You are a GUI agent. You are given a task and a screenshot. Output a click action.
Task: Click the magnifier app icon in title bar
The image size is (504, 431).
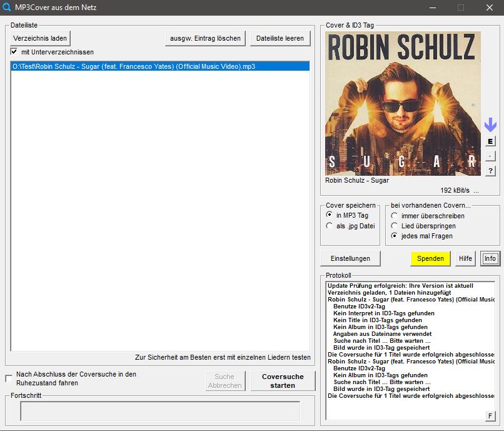tap(6, 7)
